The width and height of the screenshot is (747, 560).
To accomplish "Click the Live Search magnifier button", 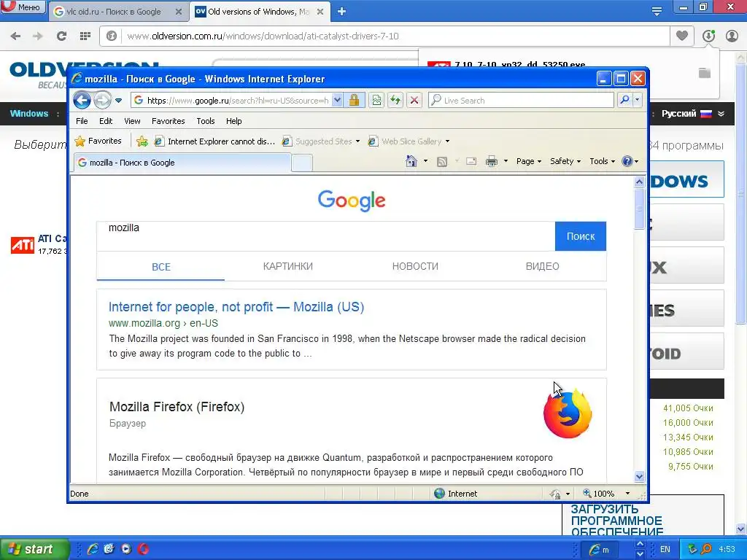I will 624,100.
